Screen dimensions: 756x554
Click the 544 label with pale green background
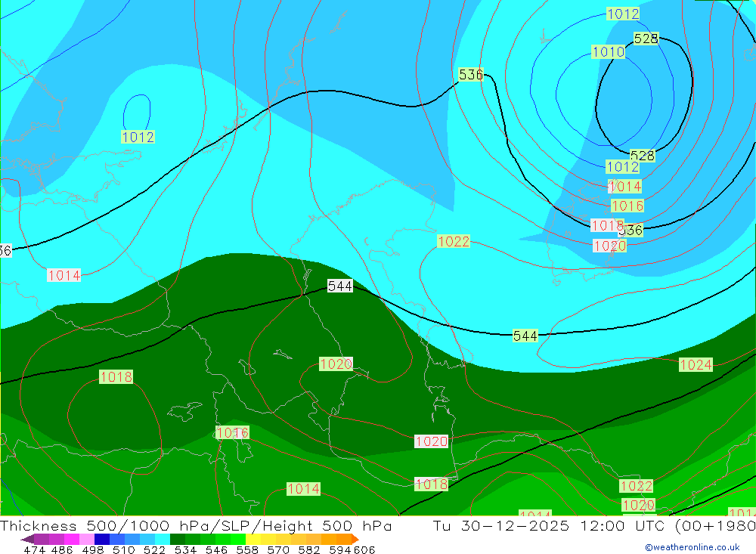pos(525,336)
